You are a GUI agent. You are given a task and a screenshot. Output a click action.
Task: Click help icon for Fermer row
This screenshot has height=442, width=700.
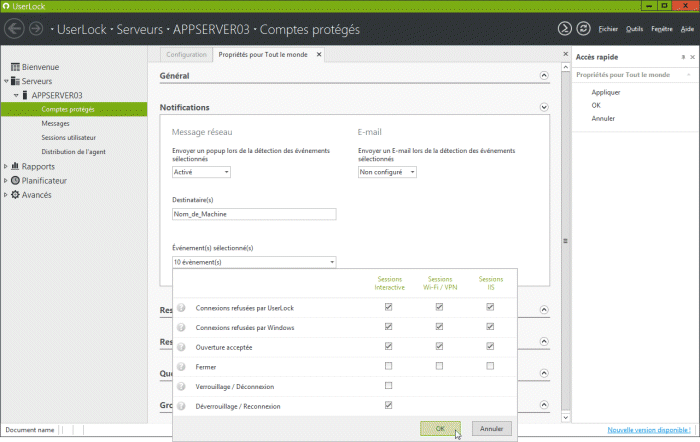pos(181,367)
